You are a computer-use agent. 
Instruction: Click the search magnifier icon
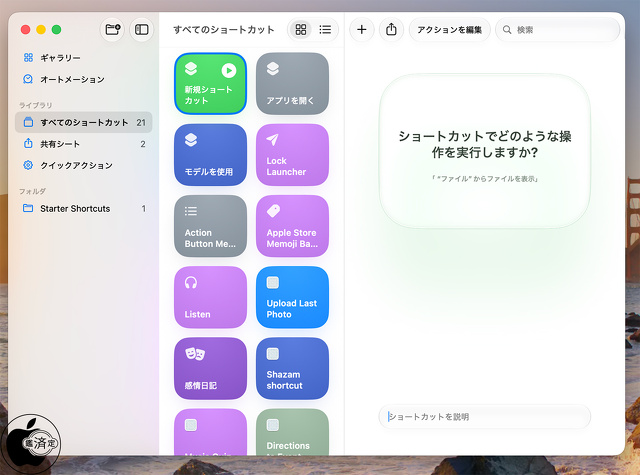click(x=507, y=29)
